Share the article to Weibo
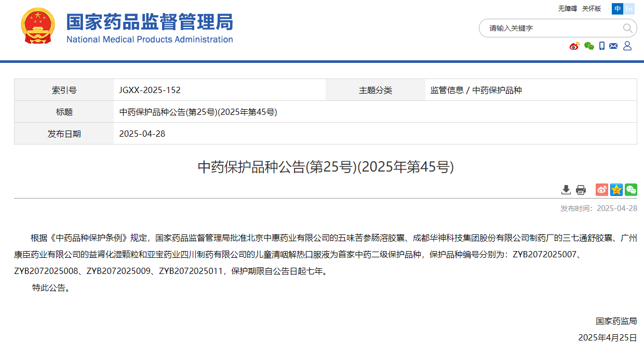The width and height of the screenshot is (644, 354). point(602,190)
